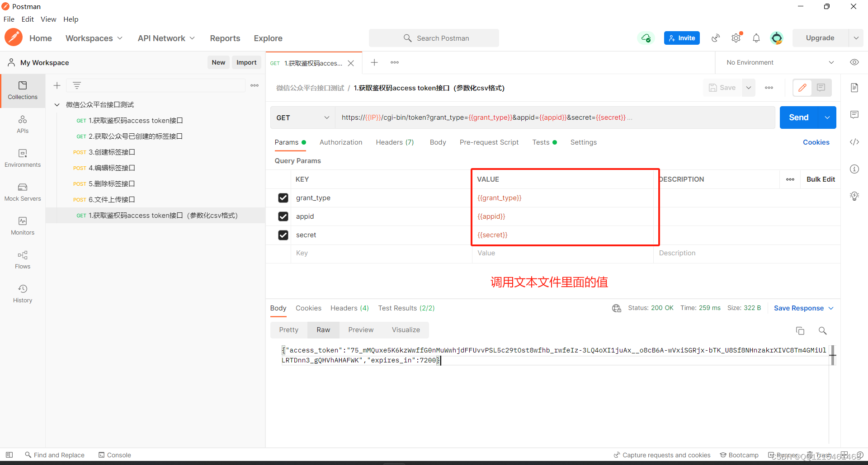Open the Save dropdown arrow

749,88
